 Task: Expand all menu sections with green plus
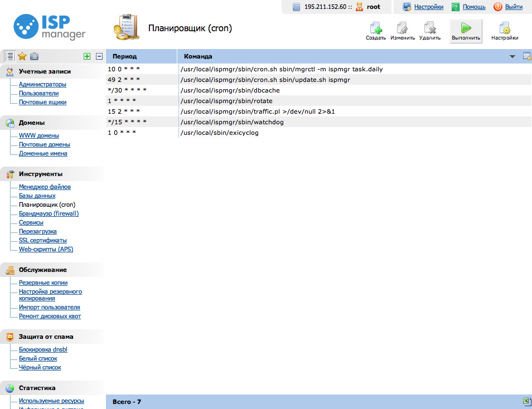coord(86,56)
